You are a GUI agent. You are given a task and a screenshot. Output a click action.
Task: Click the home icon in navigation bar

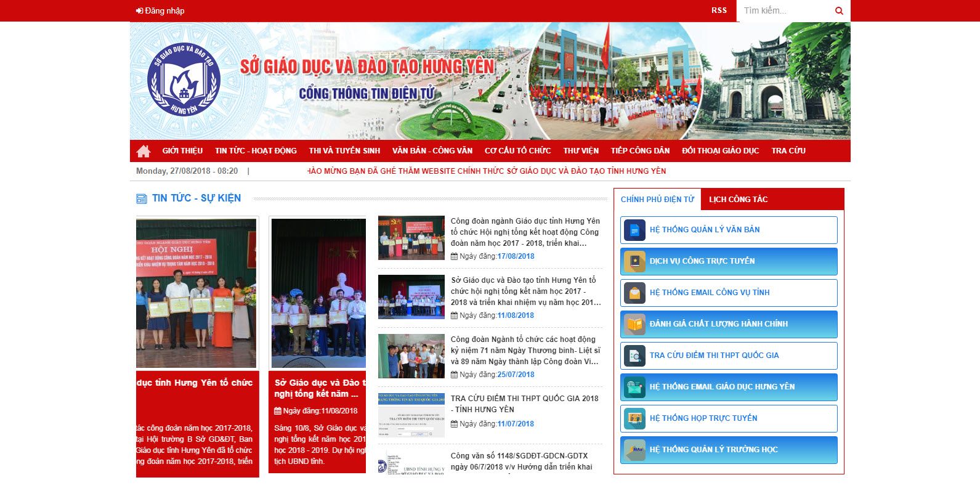(144, 151)
